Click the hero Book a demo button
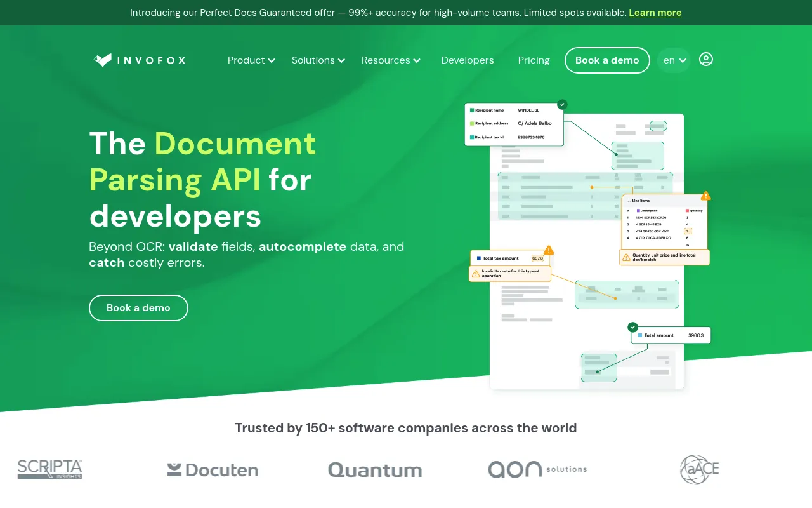 click(138, 308)
